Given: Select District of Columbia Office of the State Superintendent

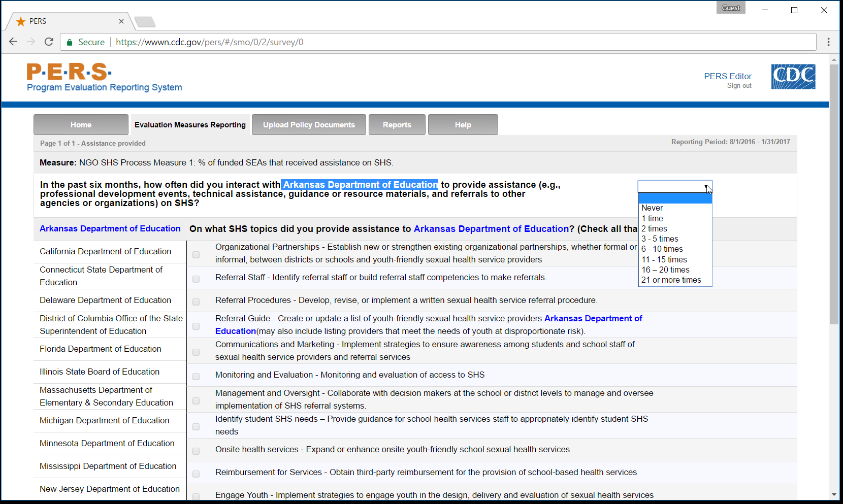Looking at the screenshot, I should click(111, 325).
